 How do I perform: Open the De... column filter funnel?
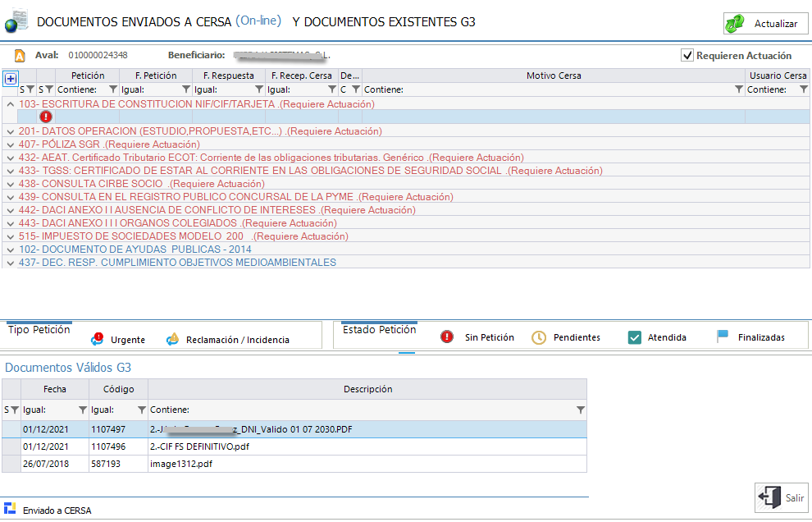356,89
